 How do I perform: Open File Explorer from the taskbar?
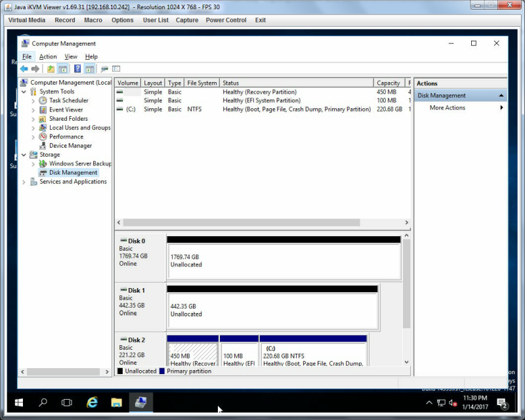click(117, 402)
